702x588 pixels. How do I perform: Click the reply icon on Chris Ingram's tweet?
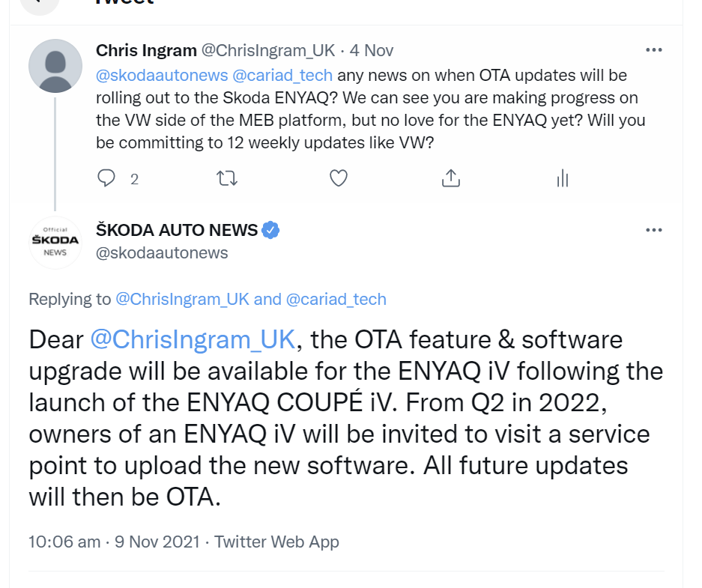click(x=107, y=178)
